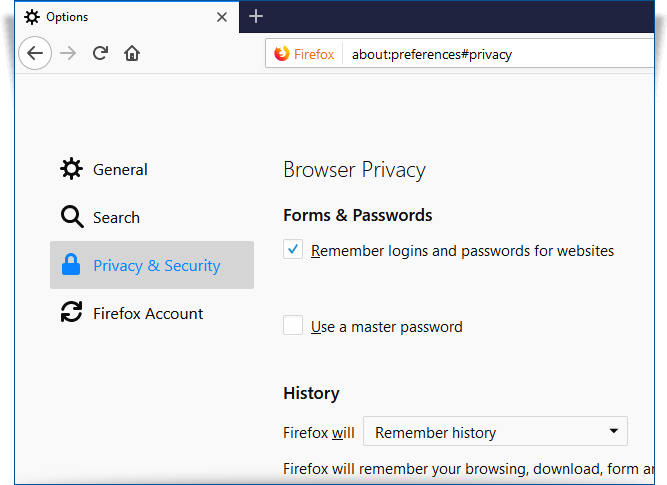This screenshot has width=667, height=485.
Task: Open a new tab with the plus button
Action: click(x=256, y=17)
